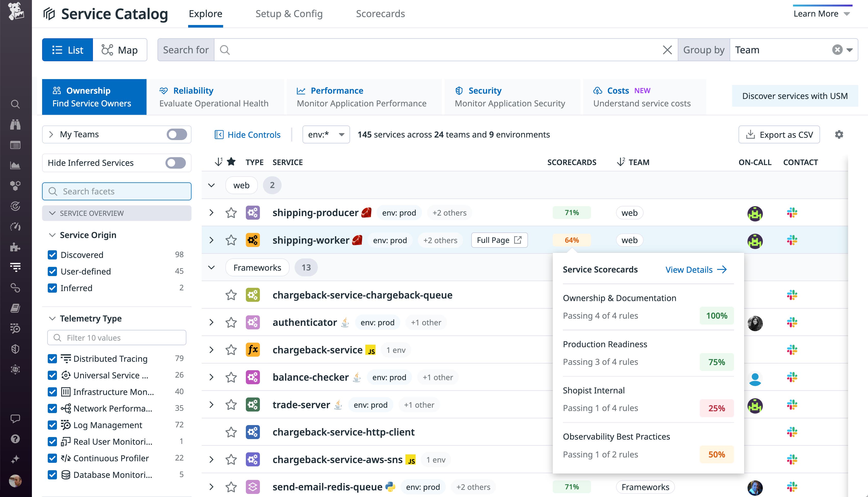
Task: Open View Details link in scorecards popup
Action: pos(696,270)
